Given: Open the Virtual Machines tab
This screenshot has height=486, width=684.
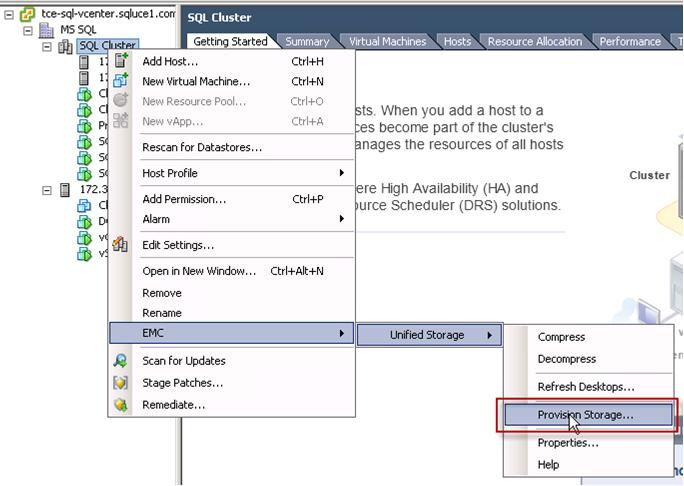Looking at the screenshot, I should coord(387,41).
